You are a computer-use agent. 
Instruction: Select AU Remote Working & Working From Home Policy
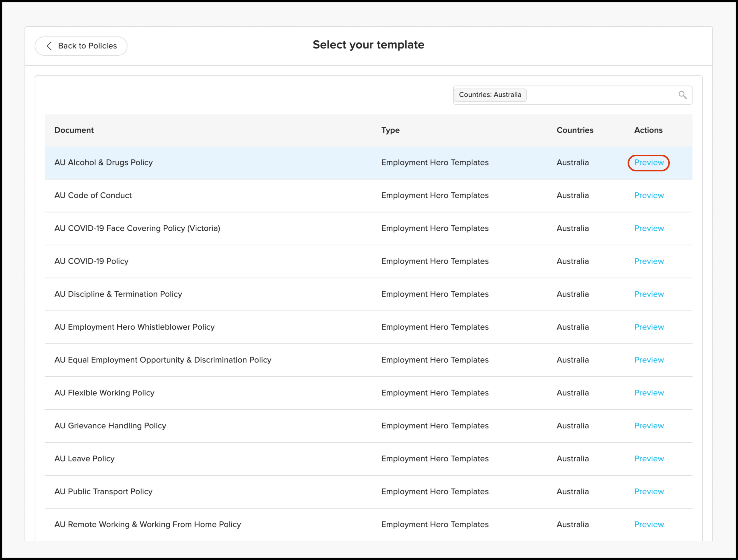point(148,525)
